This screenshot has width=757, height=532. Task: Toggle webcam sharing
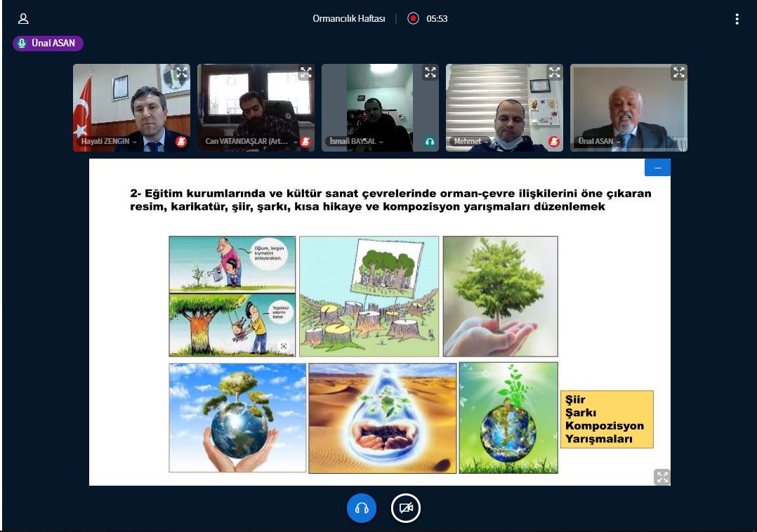tap(405, 508)
